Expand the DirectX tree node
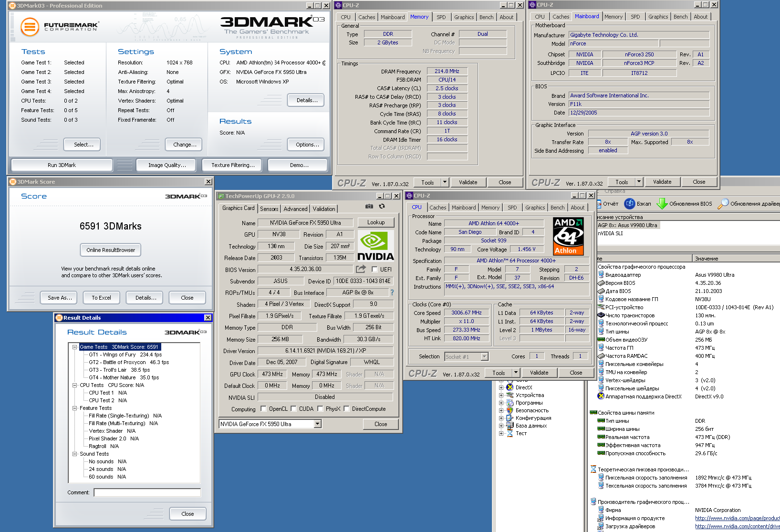The height and width of the screenshot is (532, 780). [501, 387]
